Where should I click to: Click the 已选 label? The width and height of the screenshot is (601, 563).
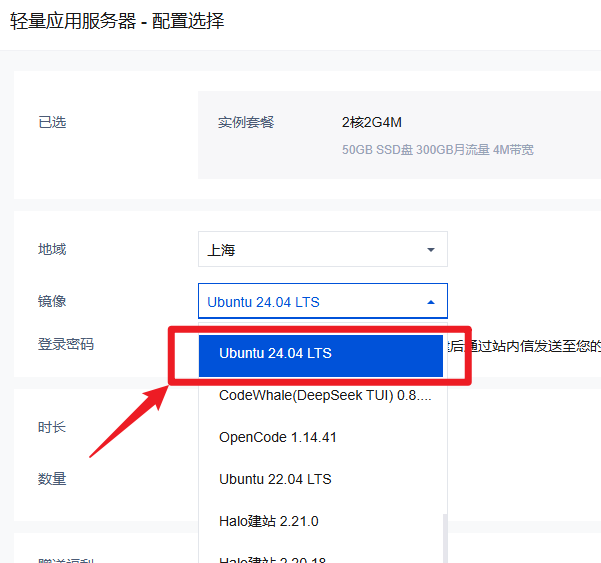52,123
